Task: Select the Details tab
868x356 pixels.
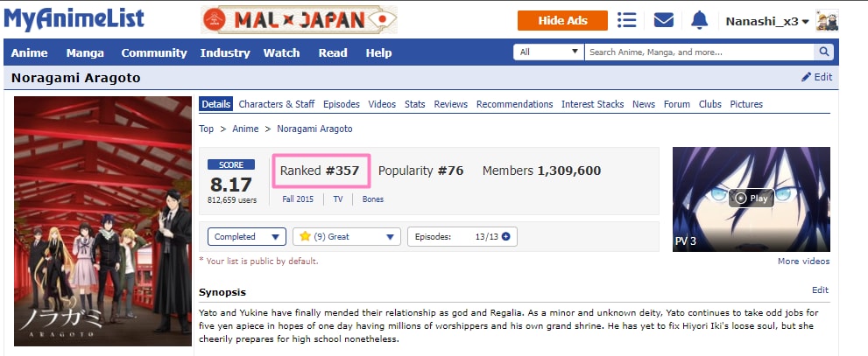Action: point(215,104)
